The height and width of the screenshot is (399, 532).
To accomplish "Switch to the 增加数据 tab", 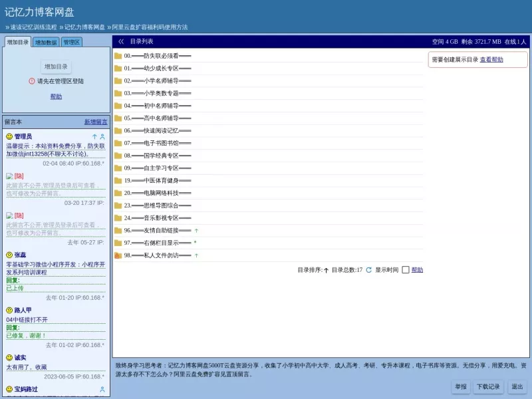I will (46, 43).
